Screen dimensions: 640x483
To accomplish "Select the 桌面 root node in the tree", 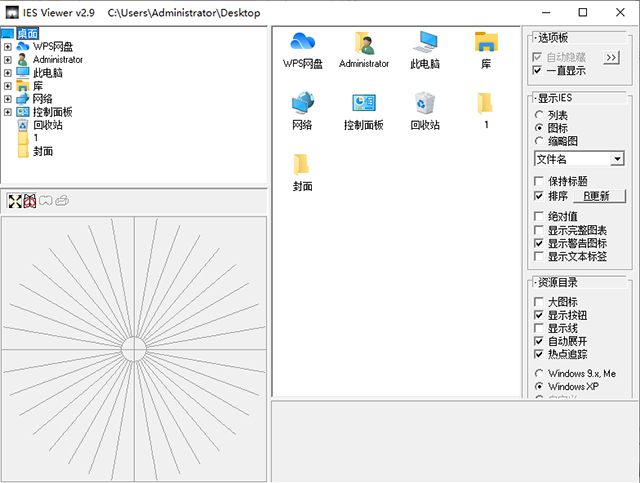I will 27,33.
